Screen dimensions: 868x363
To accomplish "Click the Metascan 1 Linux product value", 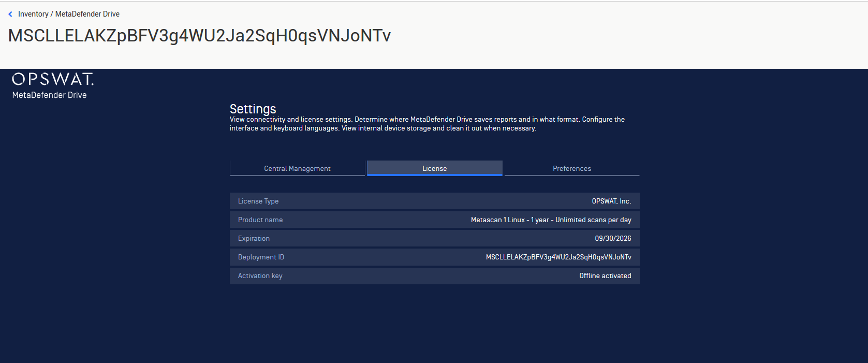I will point(551,220).
